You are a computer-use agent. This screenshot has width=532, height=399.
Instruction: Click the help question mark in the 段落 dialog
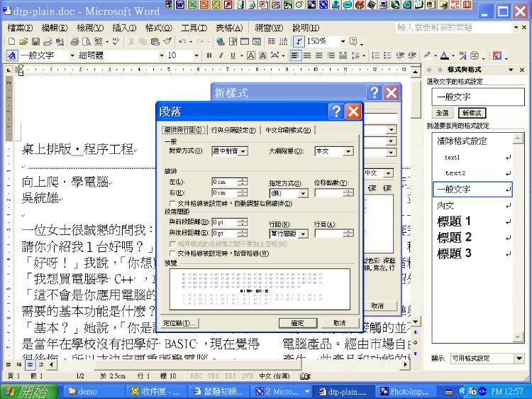[336, 111]
